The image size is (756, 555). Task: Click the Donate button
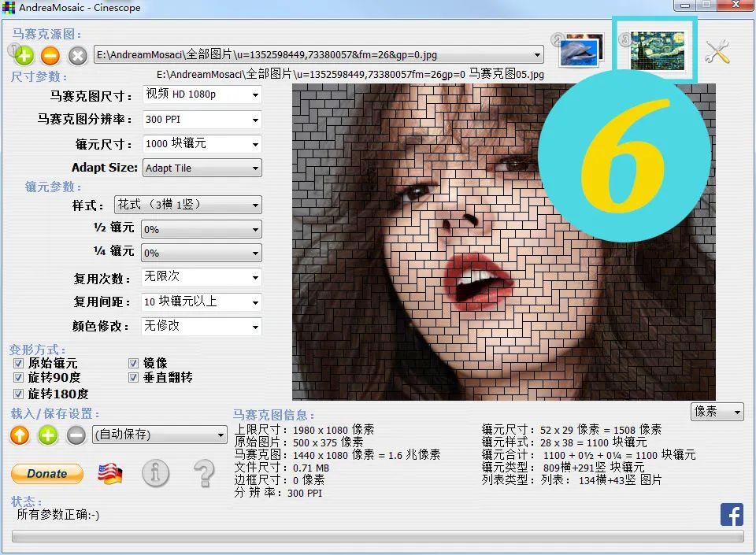coord(46,473)
